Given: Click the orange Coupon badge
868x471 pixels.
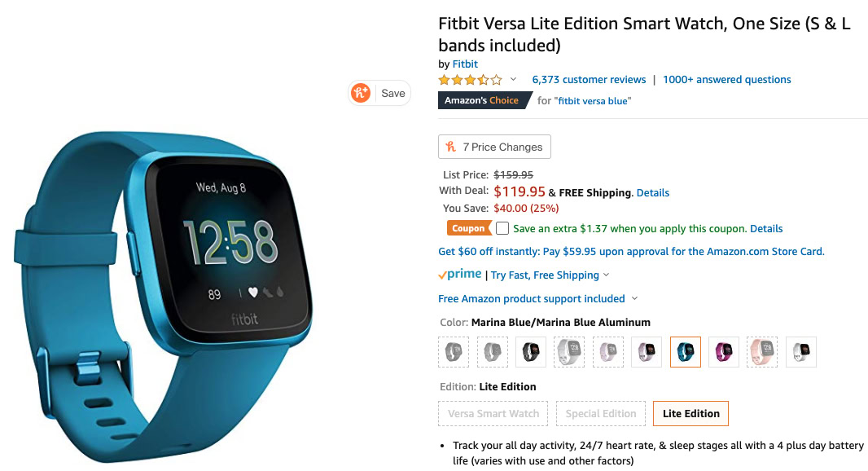Looking at the screenshot, I should [469, 228].
